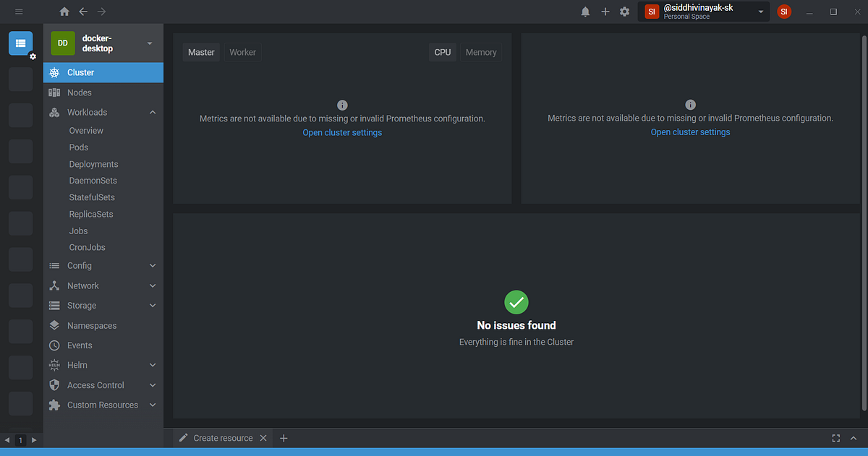
Task: Click settings badge on catalog hotbar icon
Action: (x=33, y=56)
